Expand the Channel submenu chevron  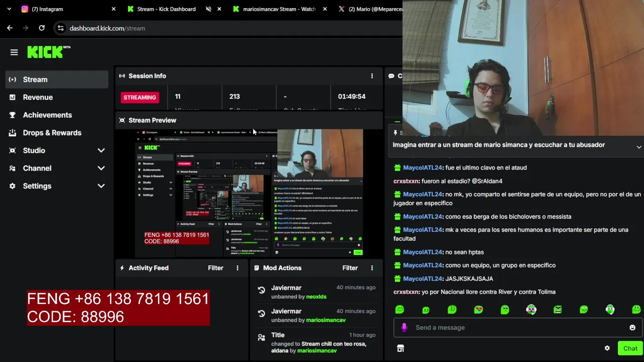pos(101,168)
